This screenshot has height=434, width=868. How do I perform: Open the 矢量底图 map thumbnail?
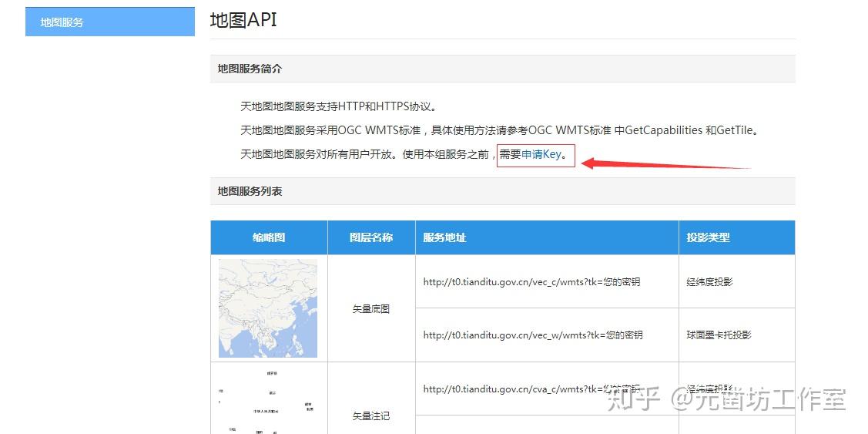(x=268, y=308)
